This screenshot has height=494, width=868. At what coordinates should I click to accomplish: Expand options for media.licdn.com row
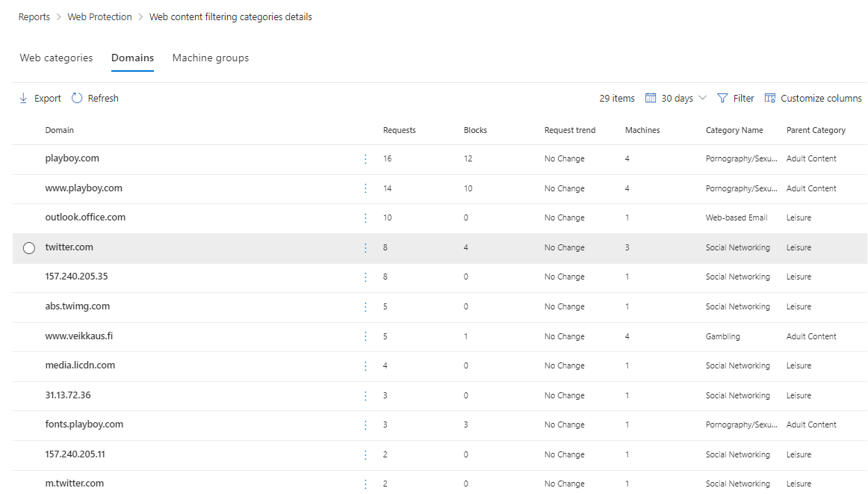click(x=365, y=365)
